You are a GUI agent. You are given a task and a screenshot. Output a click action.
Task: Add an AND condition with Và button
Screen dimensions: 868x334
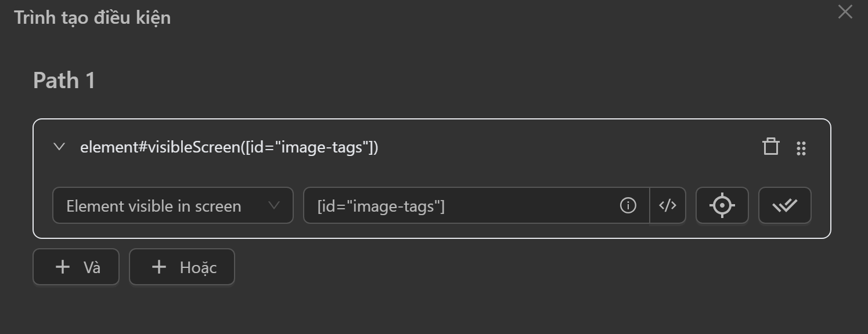click(x=76, y=267)
